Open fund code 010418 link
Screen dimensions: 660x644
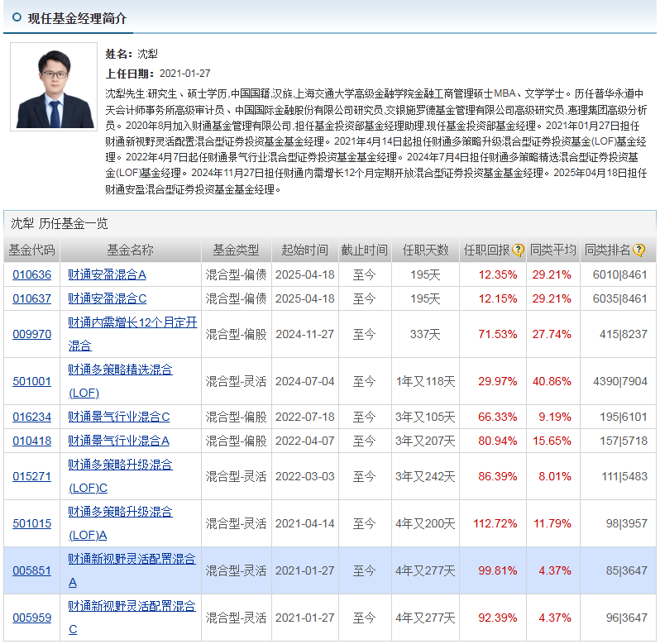click(x=32, y=441)
